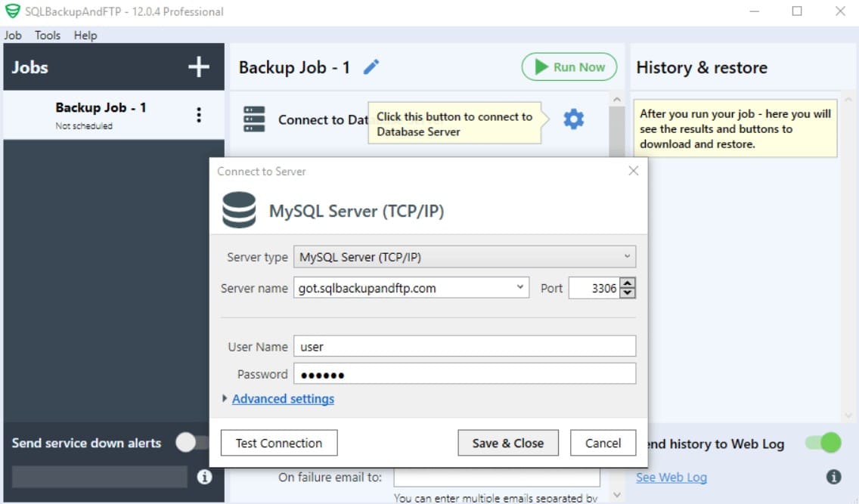Click the Port number field

pos(594,288)
